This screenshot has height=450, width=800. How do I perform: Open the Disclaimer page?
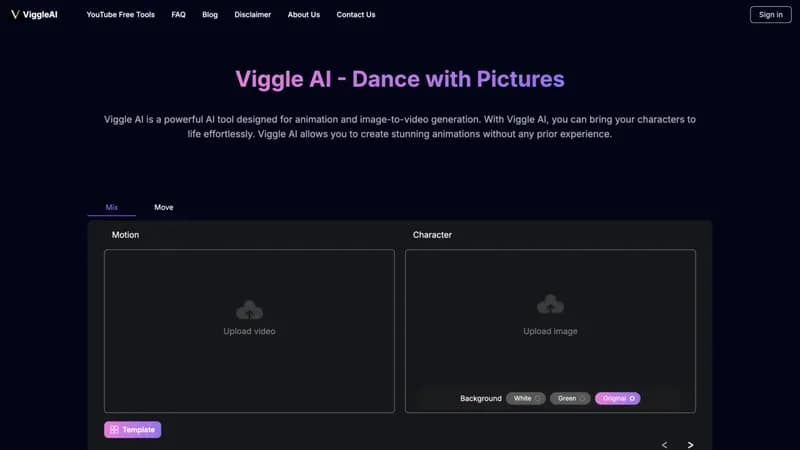(253, 15)
